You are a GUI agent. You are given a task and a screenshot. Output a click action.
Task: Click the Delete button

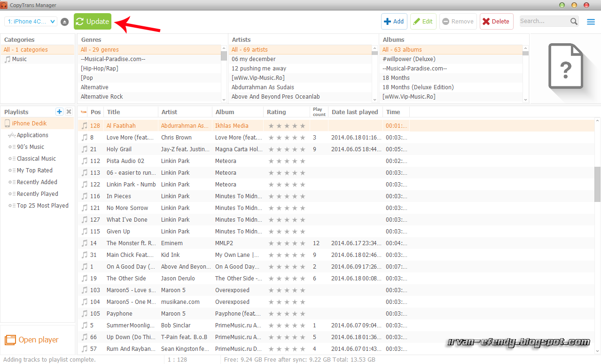[496, 22]
